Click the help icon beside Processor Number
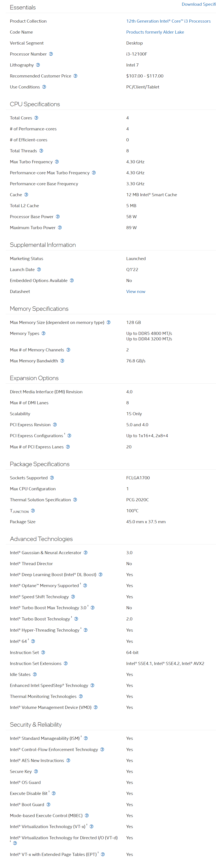The width and height of the screenshot is (216, 868). pyautogui.click(x=51, y=54)
